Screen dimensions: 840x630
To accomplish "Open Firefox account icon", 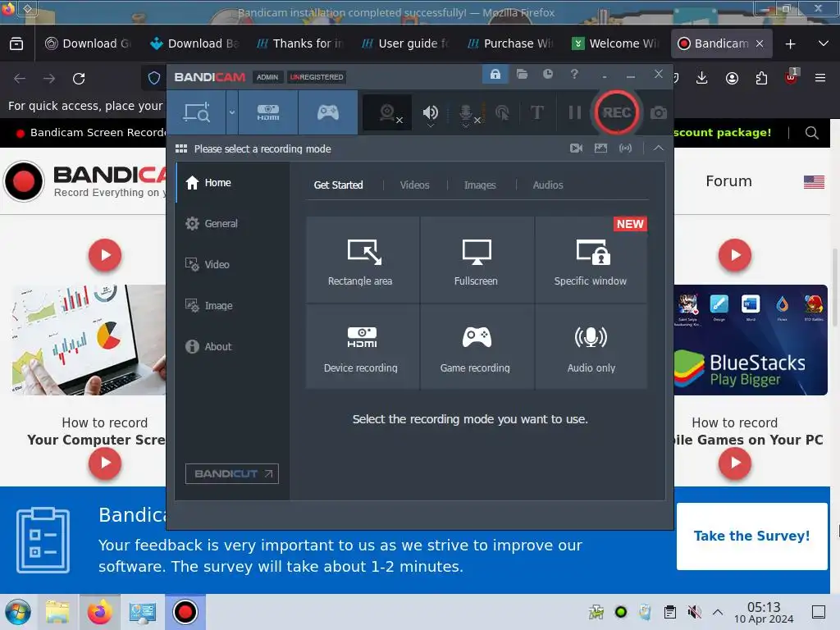I will pos(732,78).
